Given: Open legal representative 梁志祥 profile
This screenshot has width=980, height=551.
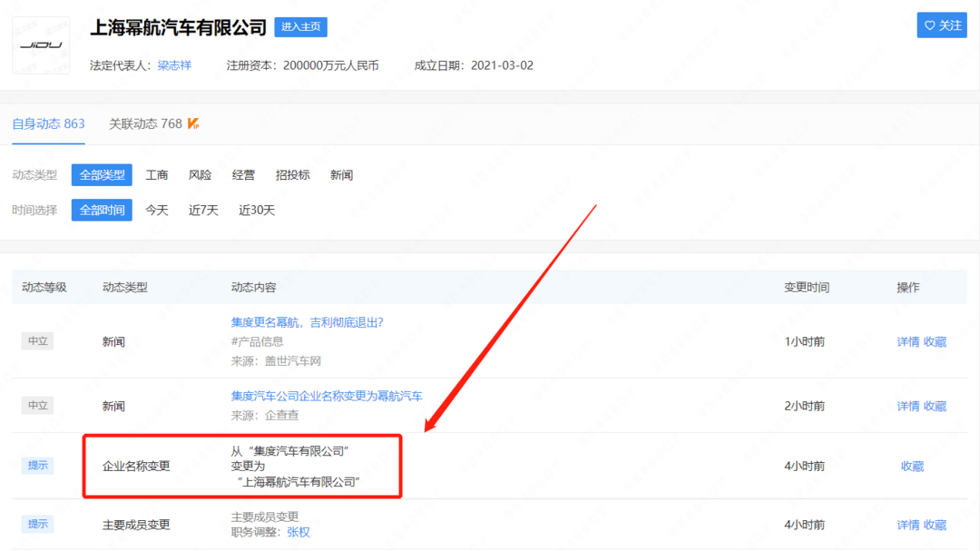Looking at the screenshot, I should click(174, 65).
